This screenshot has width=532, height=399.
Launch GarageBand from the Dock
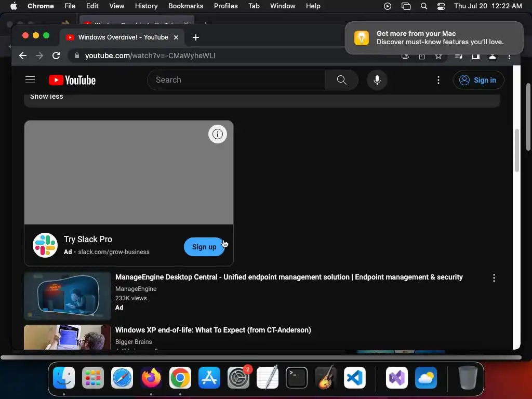(x=326, y=378)
